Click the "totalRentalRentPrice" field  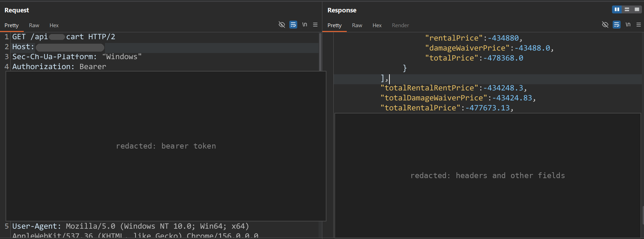tap(453, 88)
